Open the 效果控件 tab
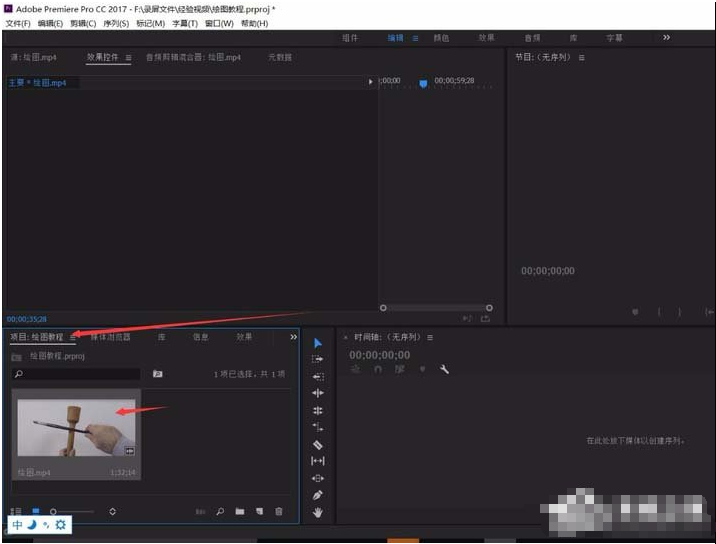The height and width of the screenshot is (544, 716). pyautogui.click(x=102, y=58)
